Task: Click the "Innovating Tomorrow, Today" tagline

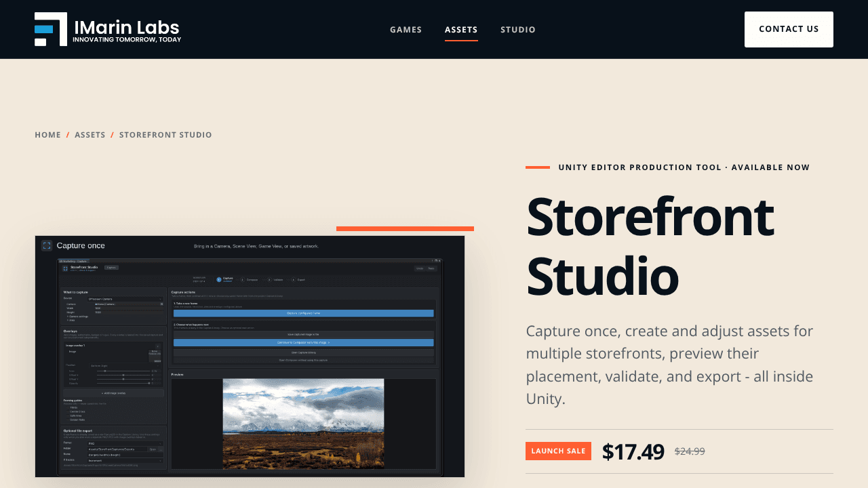Action: [x=127, y=40]
